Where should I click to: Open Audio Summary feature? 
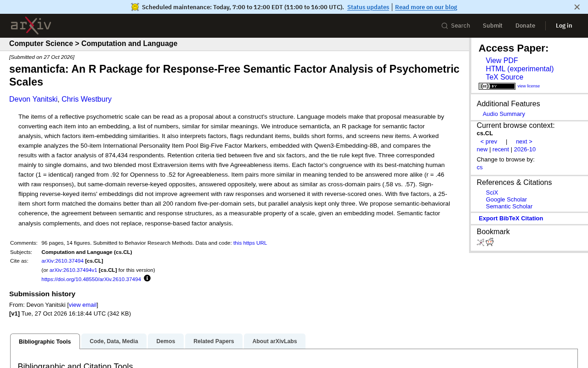click(503, 114)
